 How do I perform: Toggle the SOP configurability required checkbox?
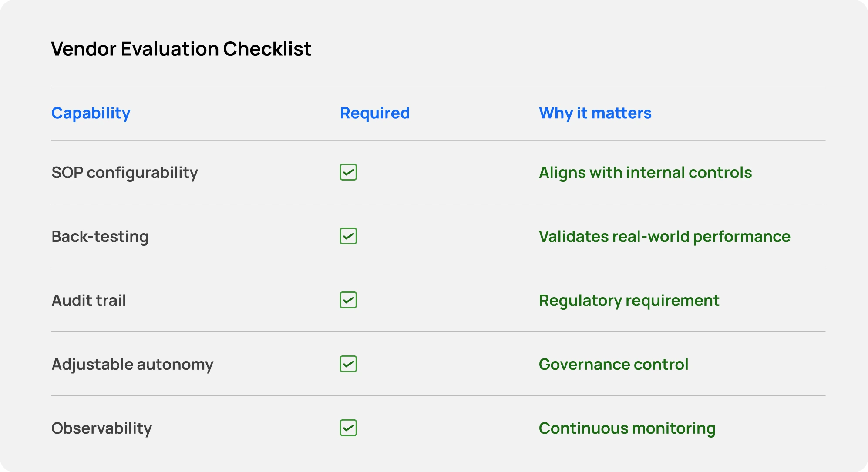pyautogui.click(x=348, y=172)
